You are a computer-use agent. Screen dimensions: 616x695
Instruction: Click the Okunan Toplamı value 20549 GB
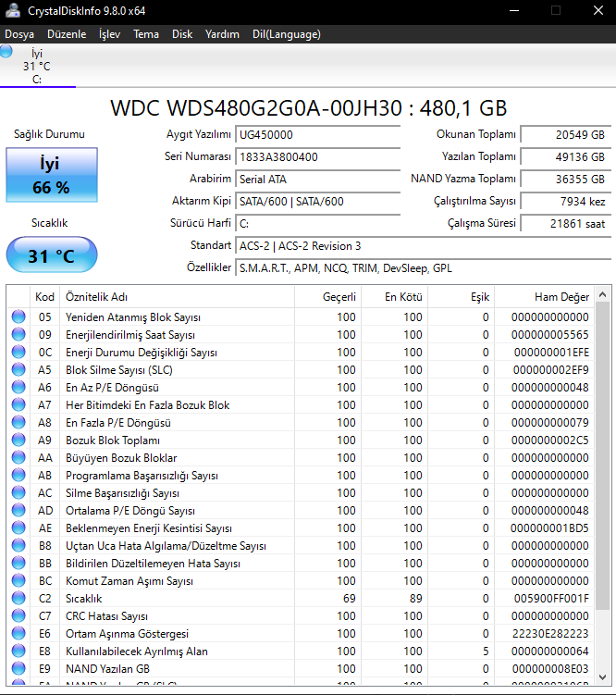pyautogui.click(x=565, y=135)
